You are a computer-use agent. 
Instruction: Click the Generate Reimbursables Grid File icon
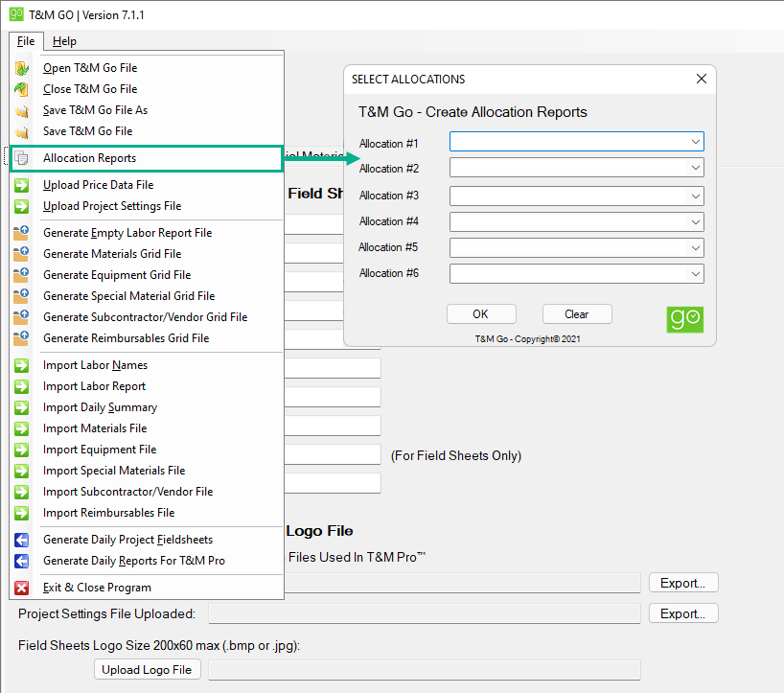pyautogui.click(x=21, y=338)
